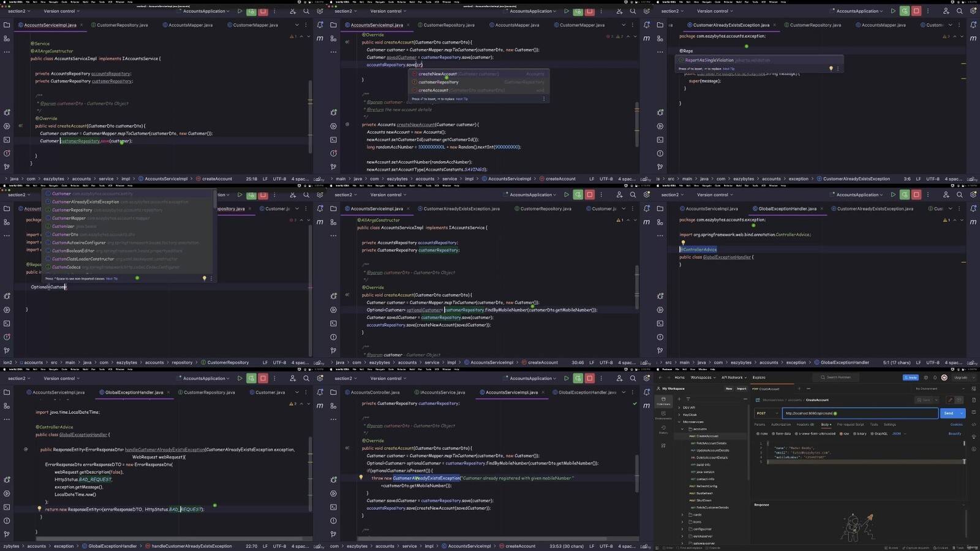
Task: Click UTF-8 encoding in top-left IDE status bar
Action: (279, 179)
